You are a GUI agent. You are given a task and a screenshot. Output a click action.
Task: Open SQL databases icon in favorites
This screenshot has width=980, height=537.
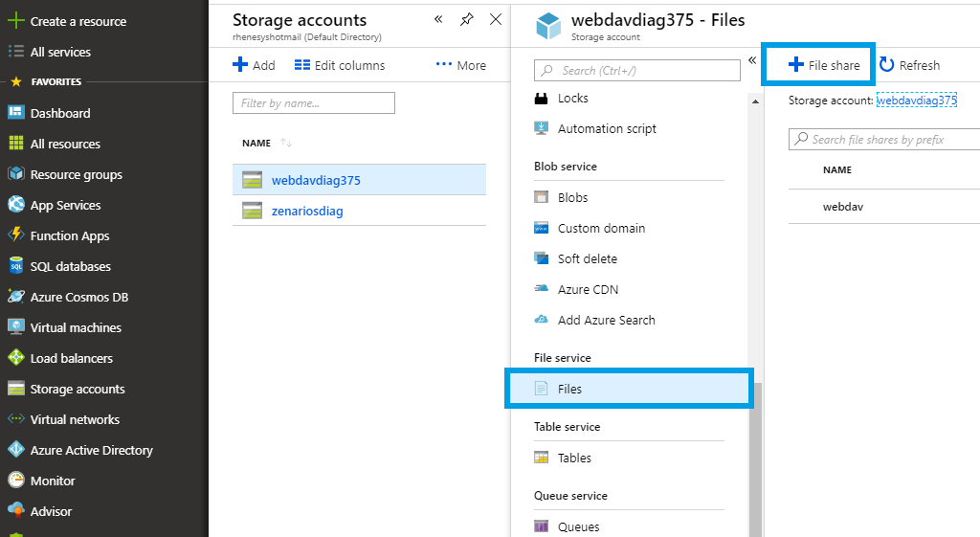coord(15,266)
